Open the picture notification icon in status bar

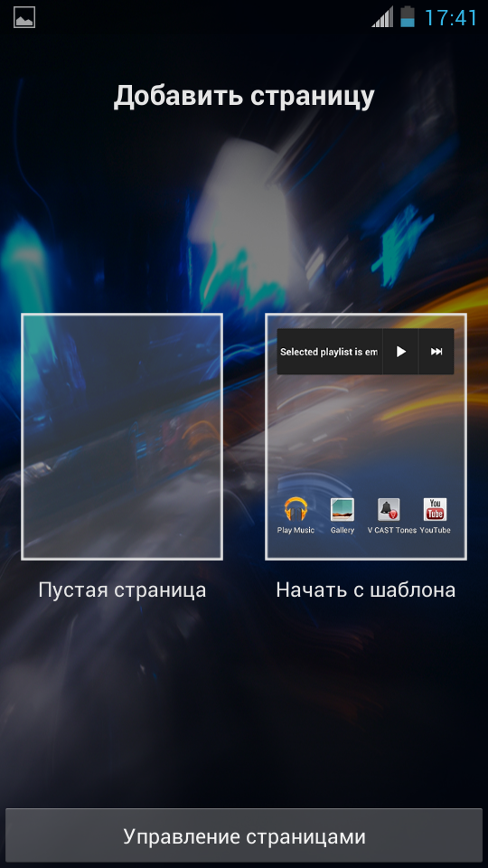coord(24,17)
